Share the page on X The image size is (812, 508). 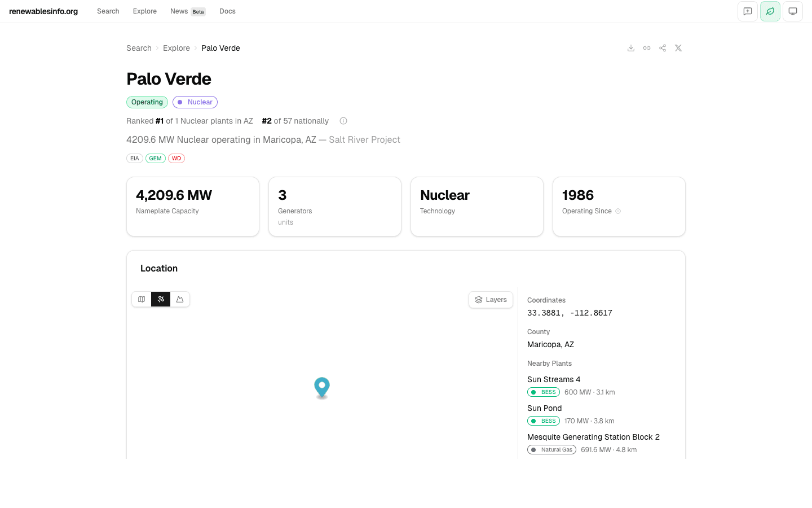[678, 48]
